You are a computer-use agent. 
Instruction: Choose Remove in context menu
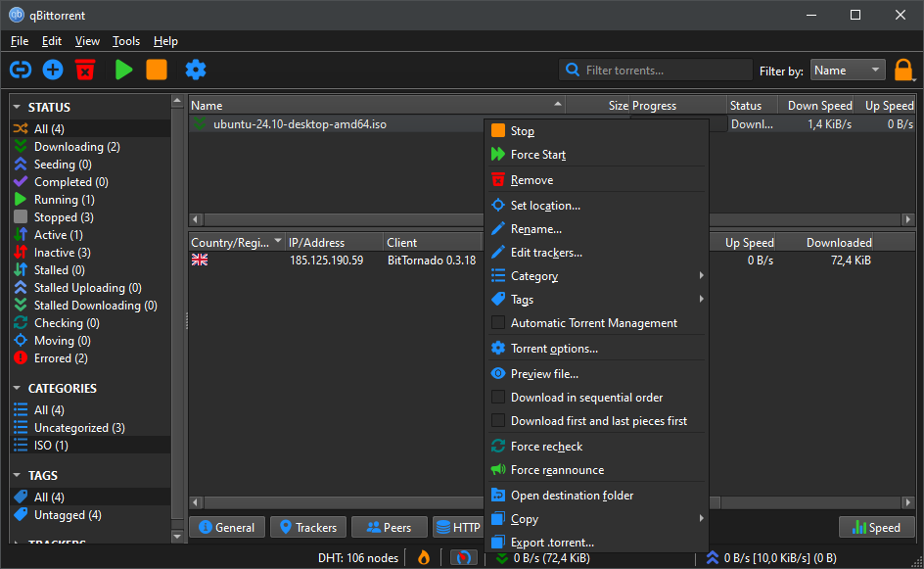[x=596, y=180]
